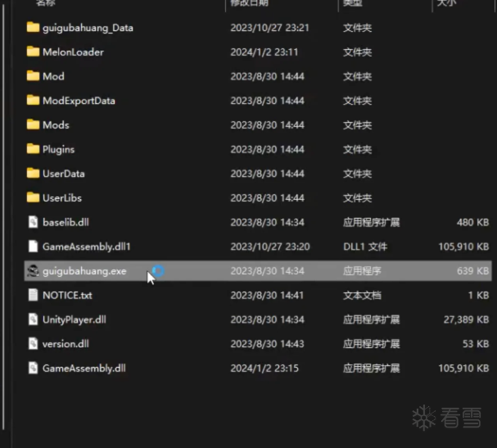Click the 2024/1/2 23:15 modified date
Viewport: 497px width, 448px height.
click(x=264, y=368)
